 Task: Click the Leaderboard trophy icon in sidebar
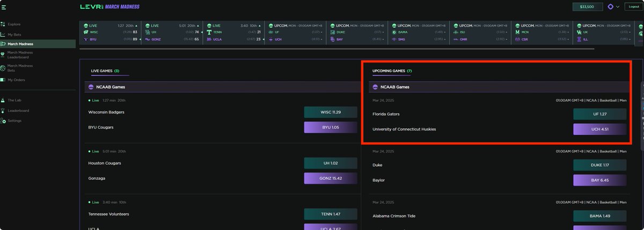tap(3, 110)
